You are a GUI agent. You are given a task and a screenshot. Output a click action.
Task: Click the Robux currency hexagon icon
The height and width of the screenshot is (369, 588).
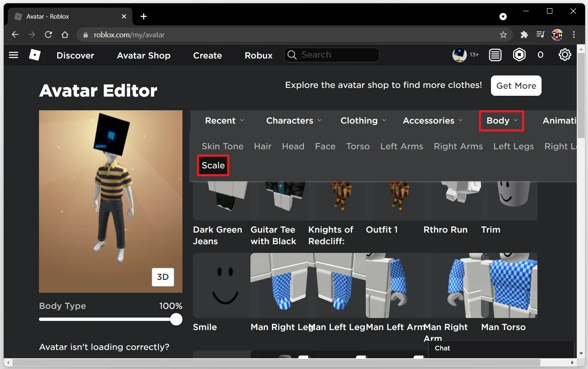tap(519, 54)
